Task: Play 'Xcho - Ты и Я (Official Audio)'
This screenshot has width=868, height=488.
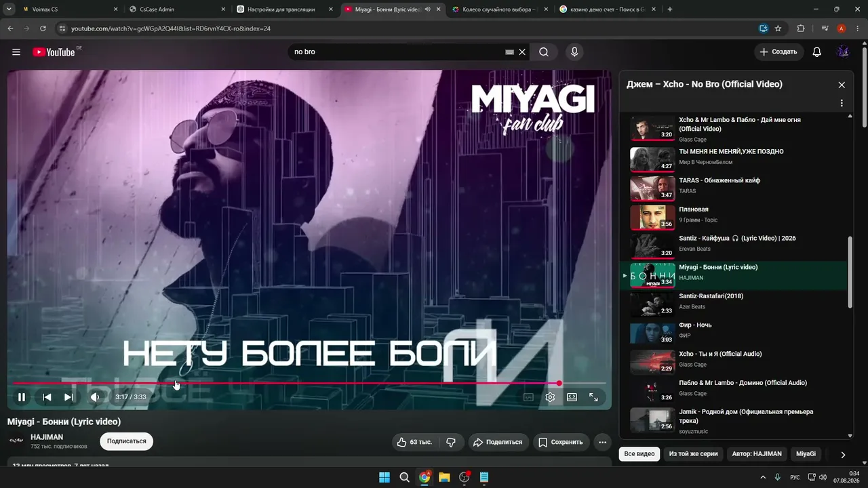Action: 735,361
